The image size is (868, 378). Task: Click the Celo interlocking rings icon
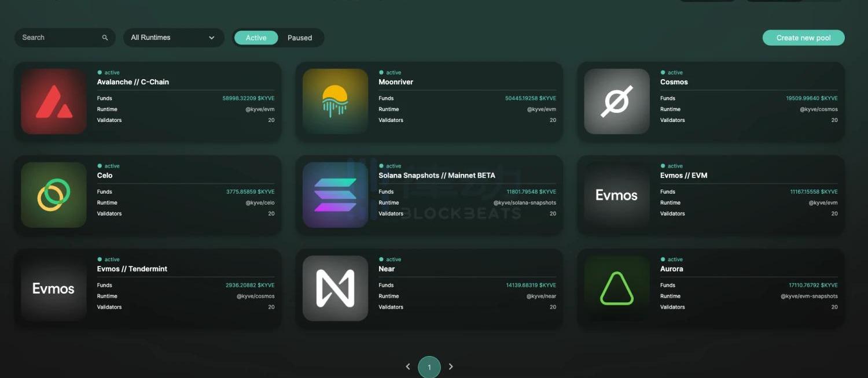click(x=54, y=195)
